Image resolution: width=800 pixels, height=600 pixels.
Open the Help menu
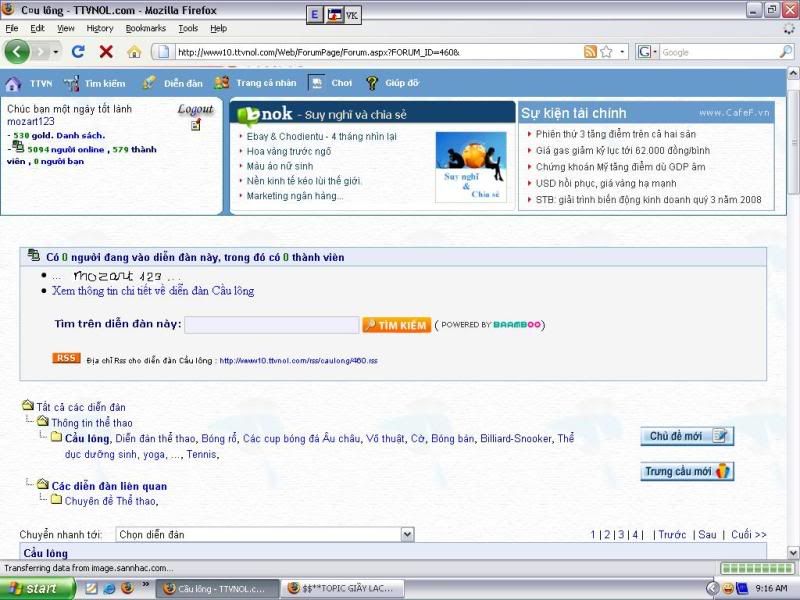coord(218,28)
